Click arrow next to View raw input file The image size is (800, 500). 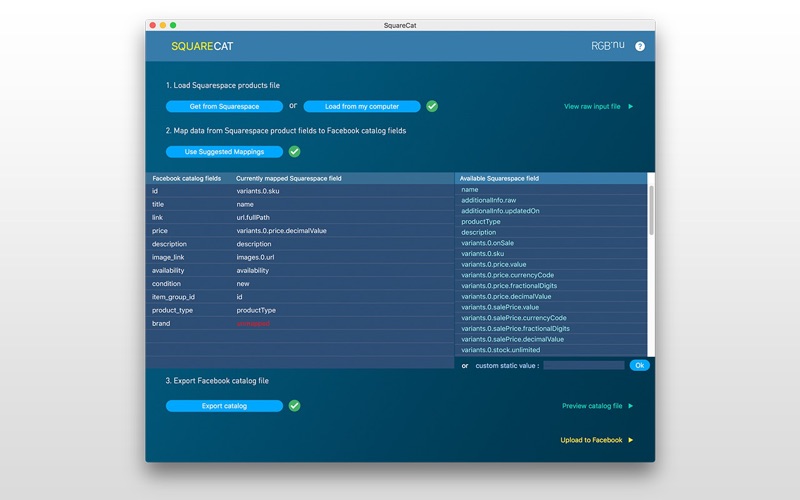[631, 106]
